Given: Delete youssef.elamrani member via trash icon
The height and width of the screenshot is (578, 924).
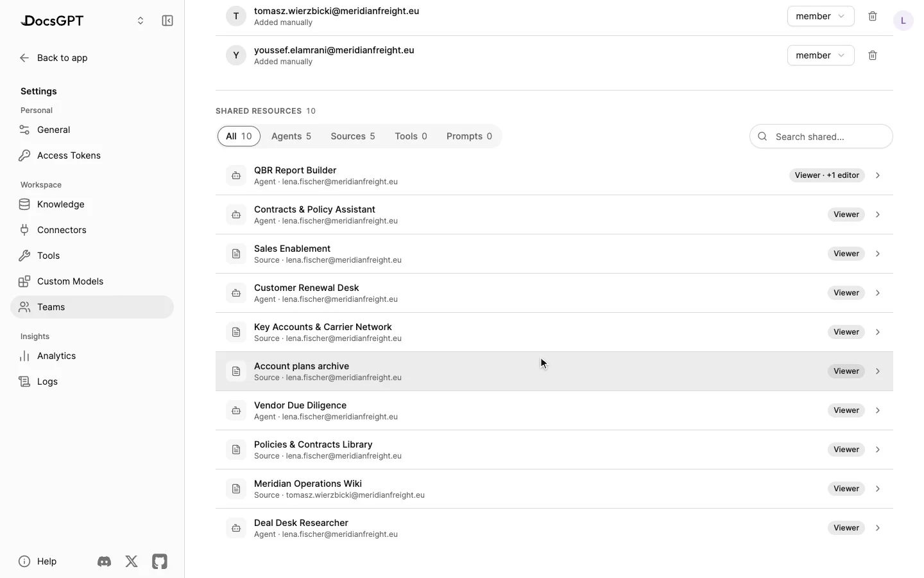Looking at the screenshot, I should pyautogui.click(x=873, y=55).
